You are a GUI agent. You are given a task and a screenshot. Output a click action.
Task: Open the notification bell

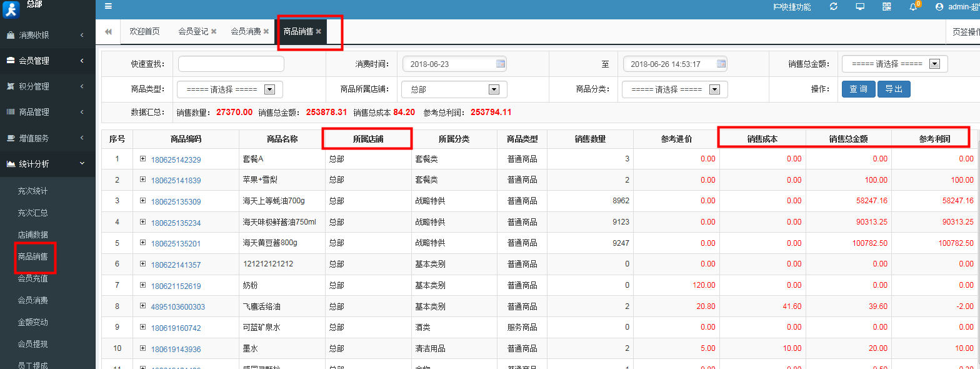(913, 7)
